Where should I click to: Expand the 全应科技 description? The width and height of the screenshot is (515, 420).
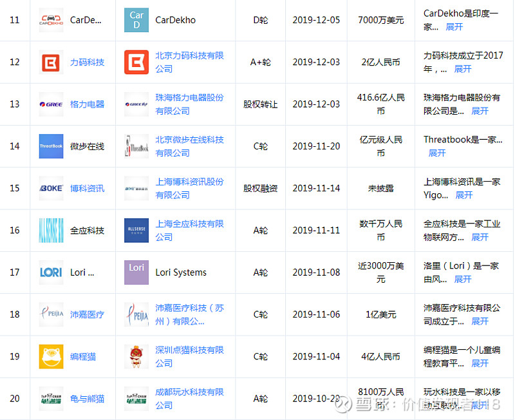point(480,237)
